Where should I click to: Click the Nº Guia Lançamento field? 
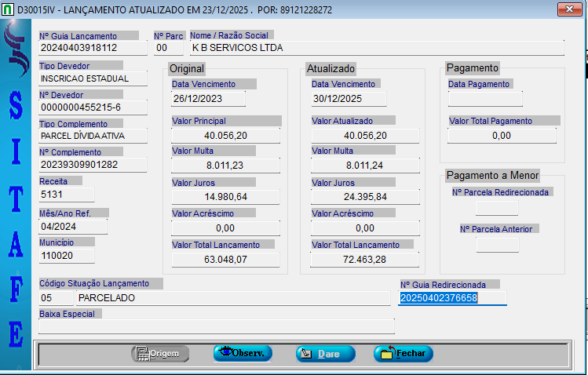(x=93, y=48)
